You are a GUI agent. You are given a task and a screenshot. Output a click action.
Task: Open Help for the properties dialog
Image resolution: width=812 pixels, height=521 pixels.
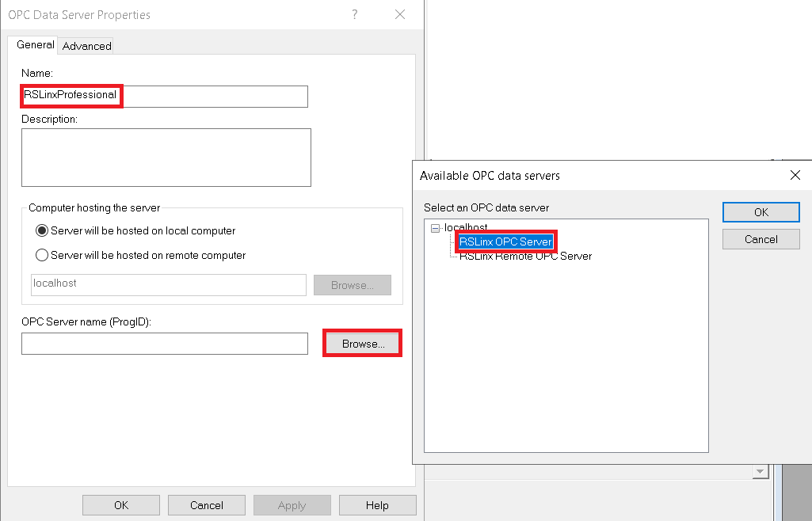(x=378, y=505)
